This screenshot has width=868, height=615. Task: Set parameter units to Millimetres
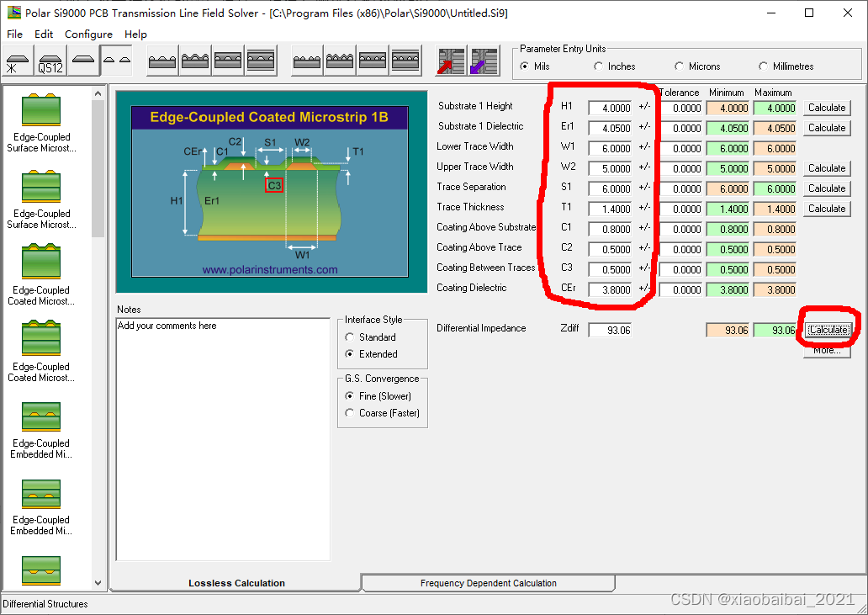(x=786, y=66)
